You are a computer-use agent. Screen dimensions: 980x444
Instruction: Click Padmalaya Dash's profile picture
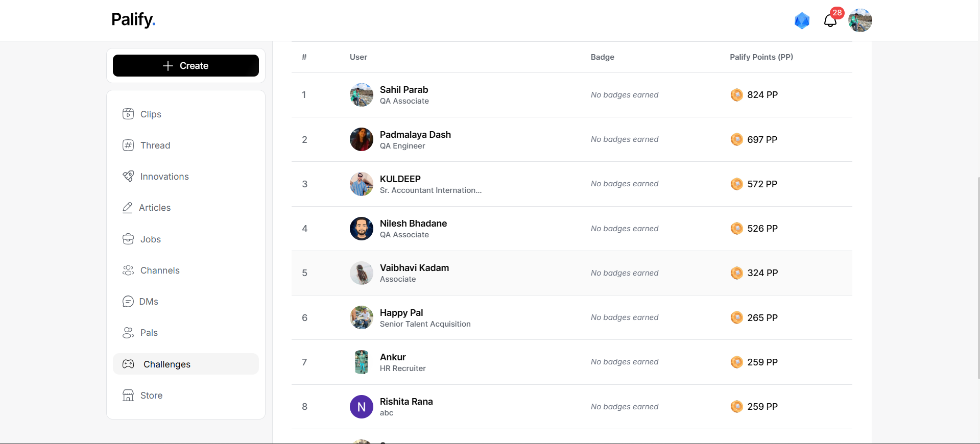[x=362, y=139]
